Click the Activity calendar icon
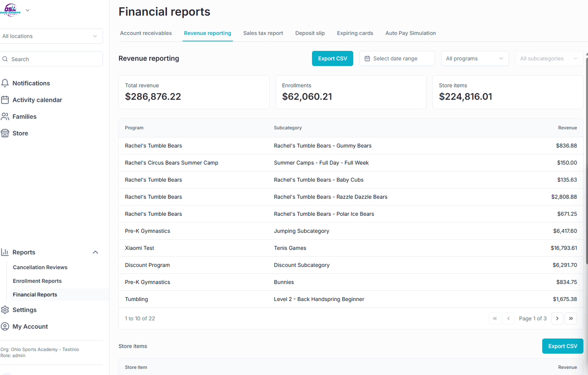Screen dimensions: 588x375 5,100
